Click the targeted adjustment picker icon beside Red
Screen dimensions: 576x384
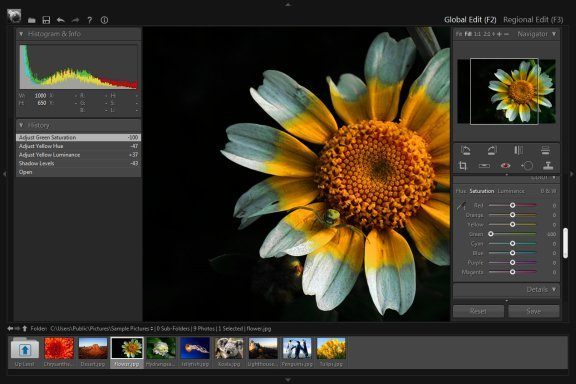[x=461, y=206]
